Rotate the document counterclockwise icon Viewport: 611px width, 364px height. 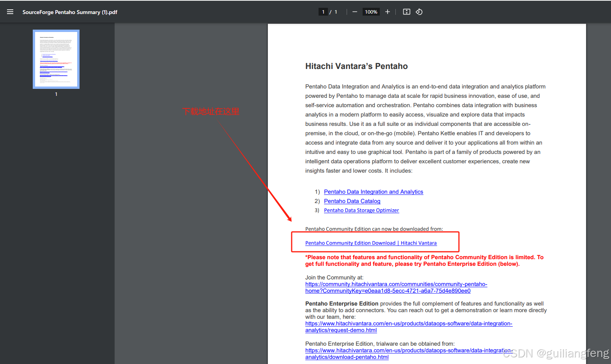419,12
